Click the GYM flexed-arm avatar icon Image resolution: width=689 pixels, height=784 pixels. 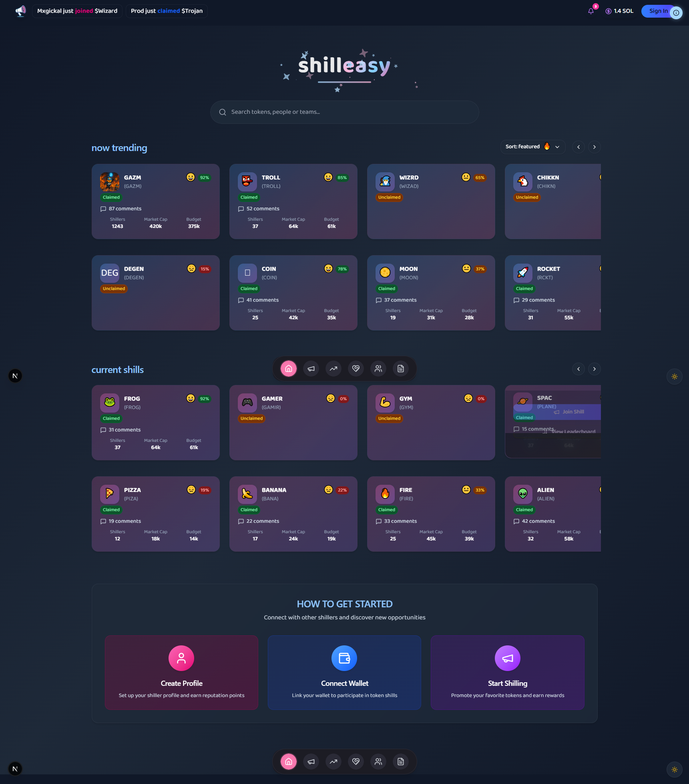(385, 403)
